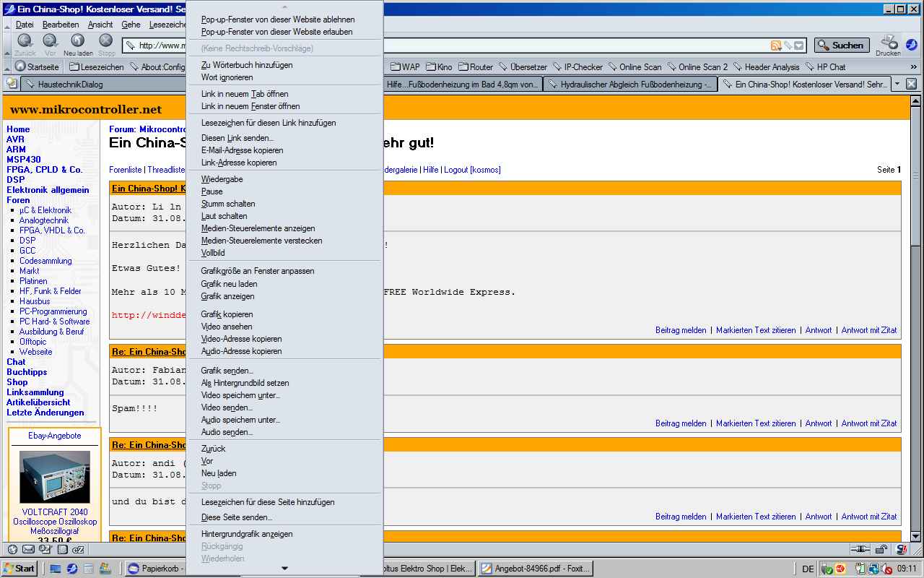This screenshot has height=578, width=924.
Task: Open the address bar history dropdown
Action: pyautogui.click(x=799, y=46)
